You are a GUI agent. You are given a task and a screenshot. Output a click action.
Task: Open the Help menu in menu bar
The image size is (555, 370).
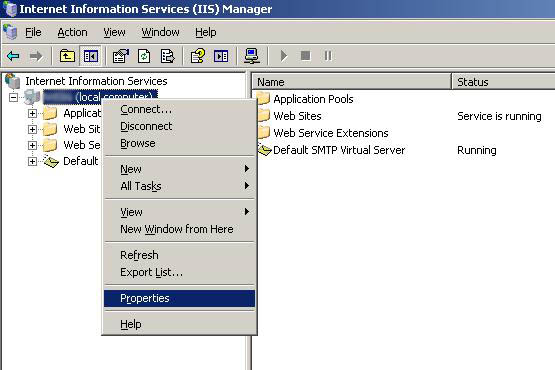click(x=206, y=32)
